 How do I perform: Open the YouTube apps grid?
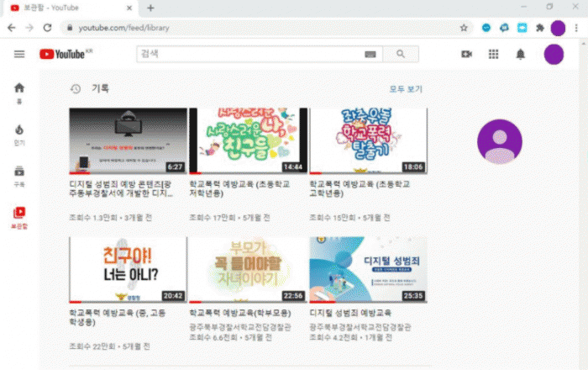pyautogui.click(x=493, y=54)
